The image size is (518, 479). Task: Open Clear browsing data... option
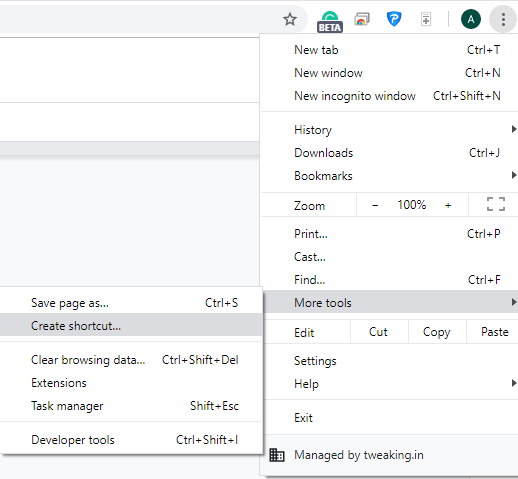coord(130,360)
